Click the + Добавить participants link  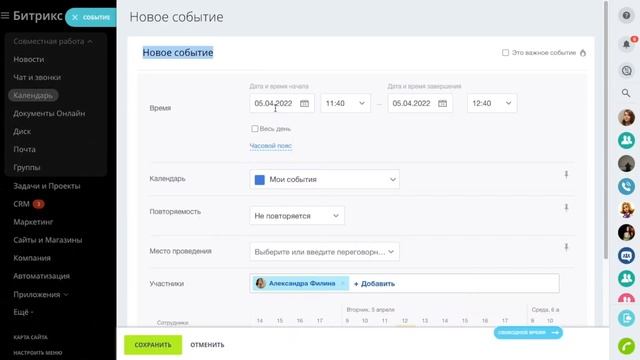(374, 284)
